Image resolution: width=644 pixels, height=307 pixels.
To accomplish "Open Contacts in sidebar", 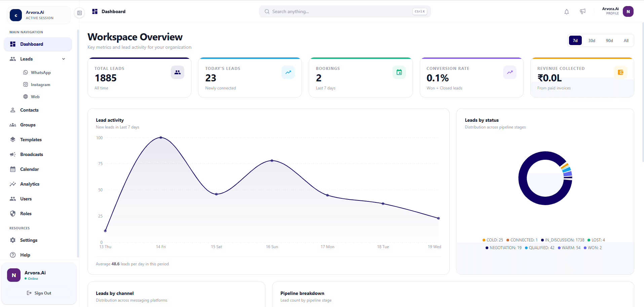I will coord(38,110).
